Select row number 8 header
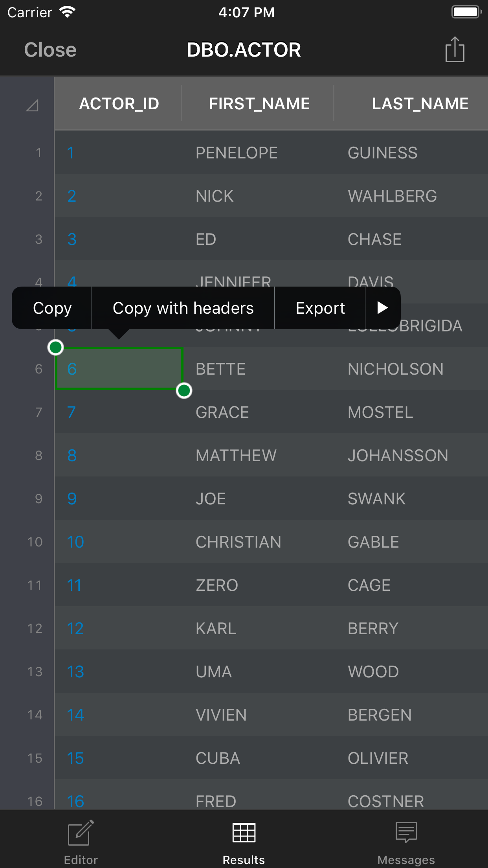 39,456
